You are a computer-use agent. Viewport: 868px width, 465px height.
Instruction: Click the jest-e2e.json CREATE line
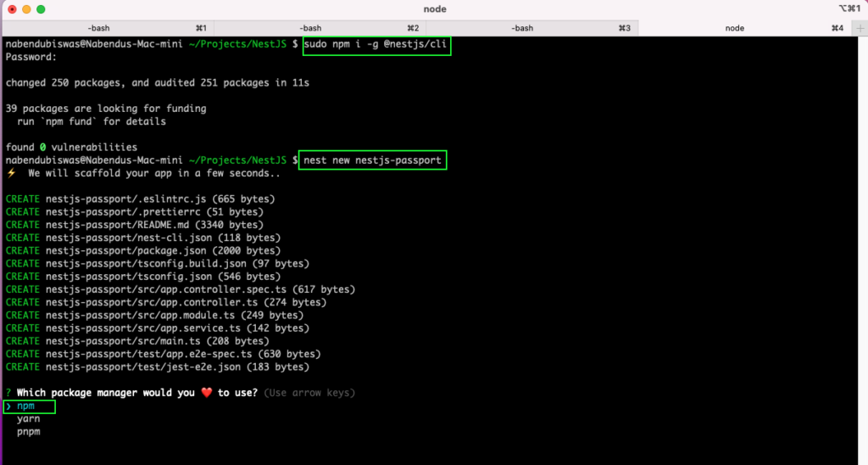coord(157,367)
